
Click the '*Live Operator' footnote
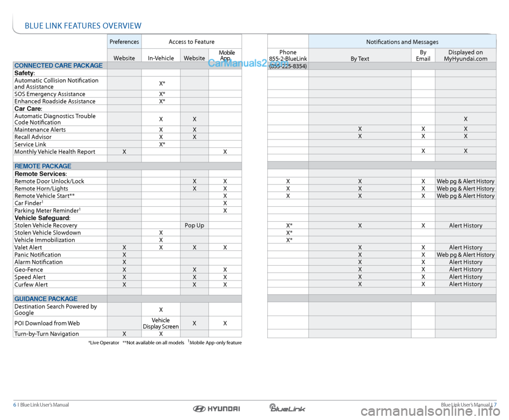click(x=104, y=343)
